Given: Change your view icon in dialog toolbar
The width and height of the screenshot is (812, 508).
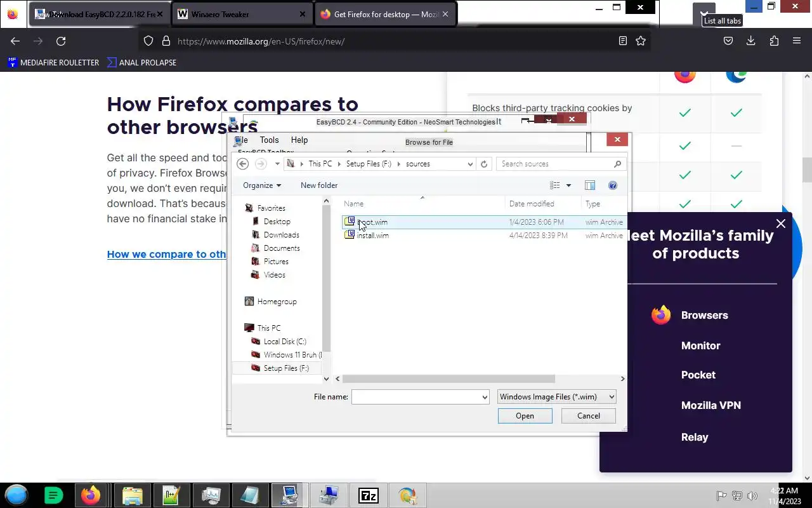Looking at the screenshot, I should coord(555,185).
